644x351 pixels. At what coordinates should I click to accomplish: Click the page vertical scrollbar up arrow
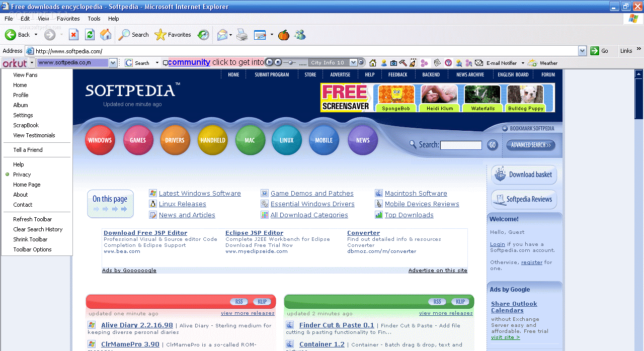[x=639, y=74]
